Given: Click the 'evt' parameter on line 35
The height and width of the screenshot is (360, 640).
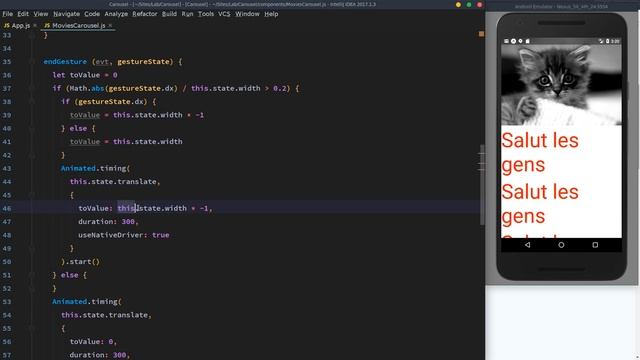Looking at the screenshot, I should [102, 62].
